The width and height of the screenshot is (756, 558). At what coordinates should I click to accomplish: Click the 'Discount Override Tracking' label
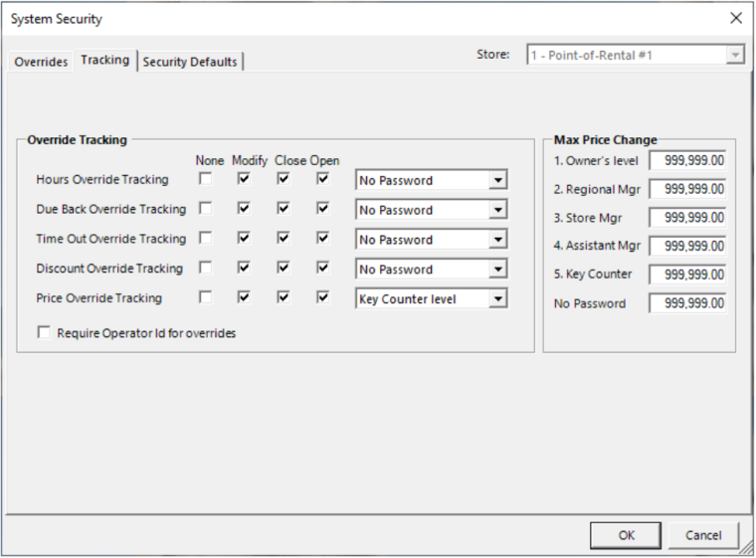pyautogui.click(x=109, y=269)
